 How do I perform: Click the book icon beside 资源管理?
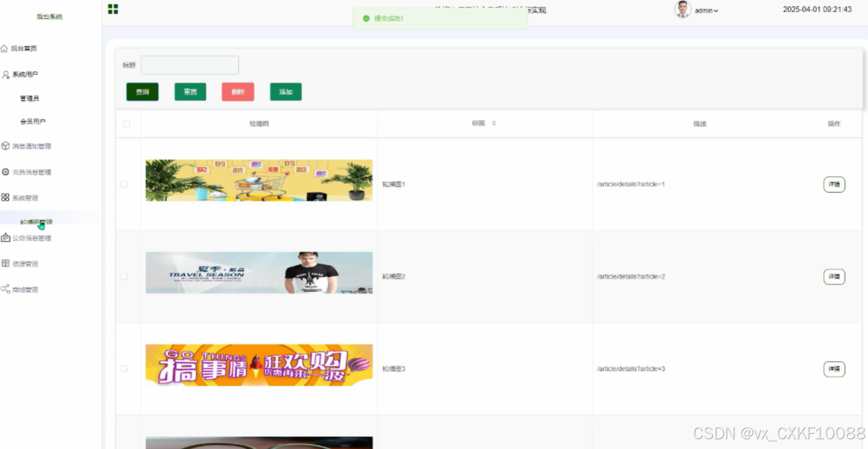[5, 263]
